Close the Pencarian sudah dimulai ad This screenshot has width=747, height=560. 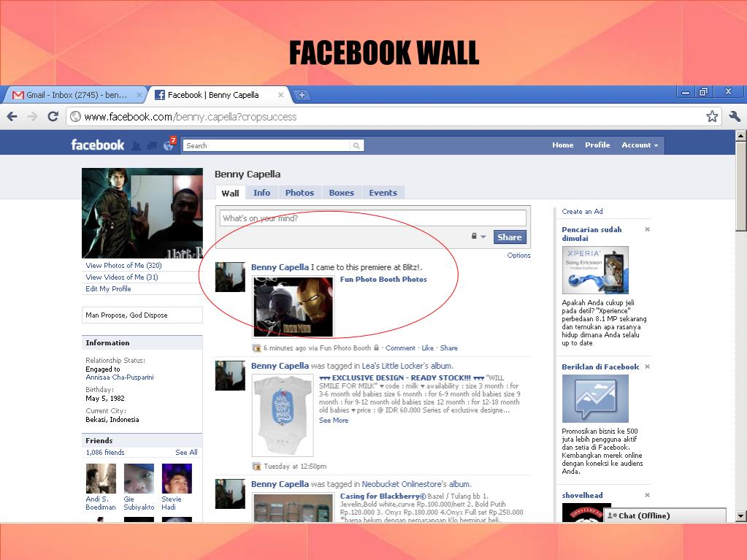(647, 229)
